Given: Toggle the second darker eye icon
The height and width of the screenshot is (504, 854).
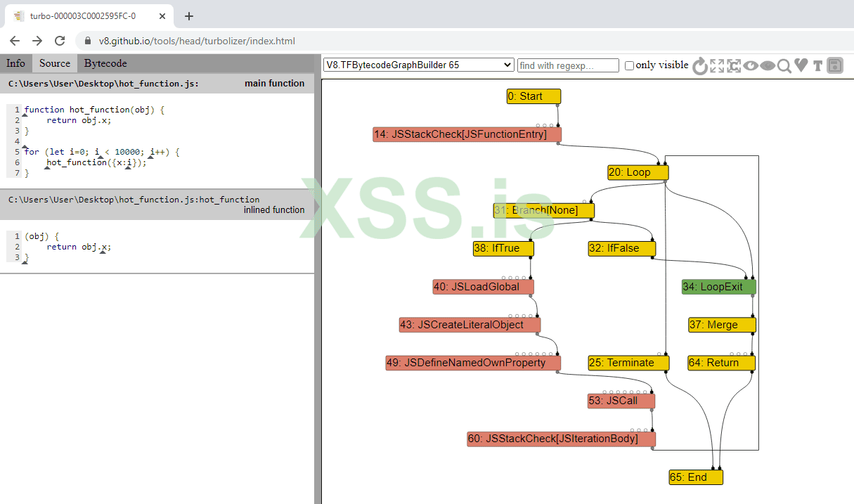Looking at the screenshot, I should click(x=768, y=65).
